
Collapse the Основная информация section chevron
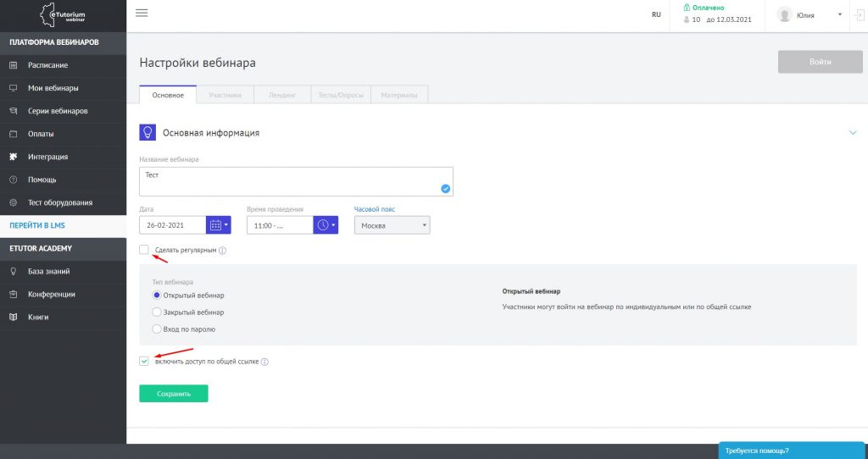tap(853, 133)
